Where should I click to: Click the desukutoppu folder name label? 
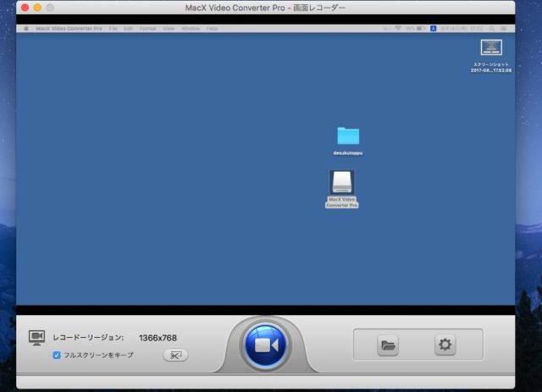pos(348,152)
